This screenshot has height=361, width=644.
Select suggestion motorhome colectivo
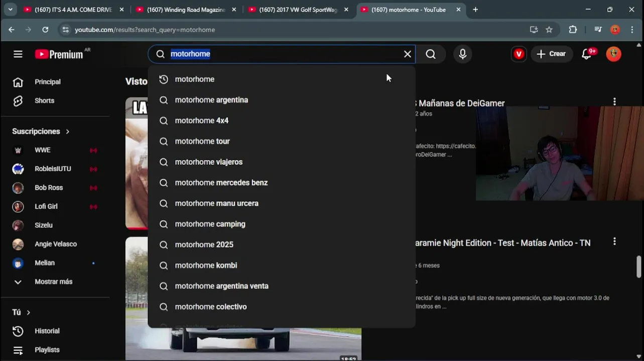pos(282,307)
